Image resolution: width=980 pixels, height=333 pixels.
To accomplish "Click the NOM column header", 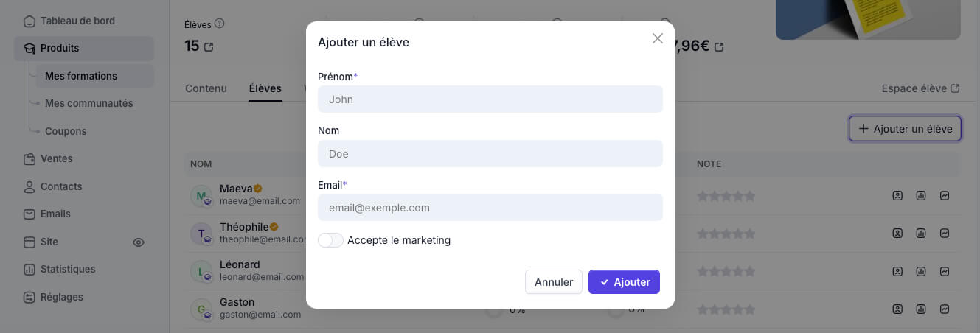I will pyautogui.click(x=200, y=164).
